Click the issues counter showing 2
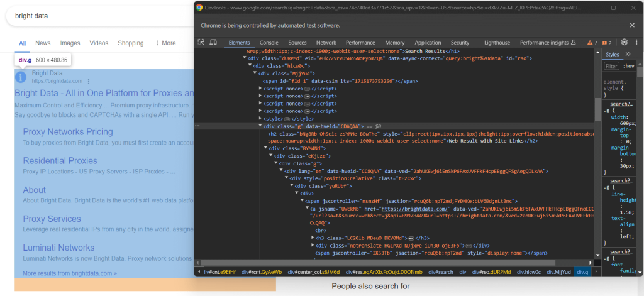Image resolution: width=644 pixels, height=296 pixels. coord(607,43)
